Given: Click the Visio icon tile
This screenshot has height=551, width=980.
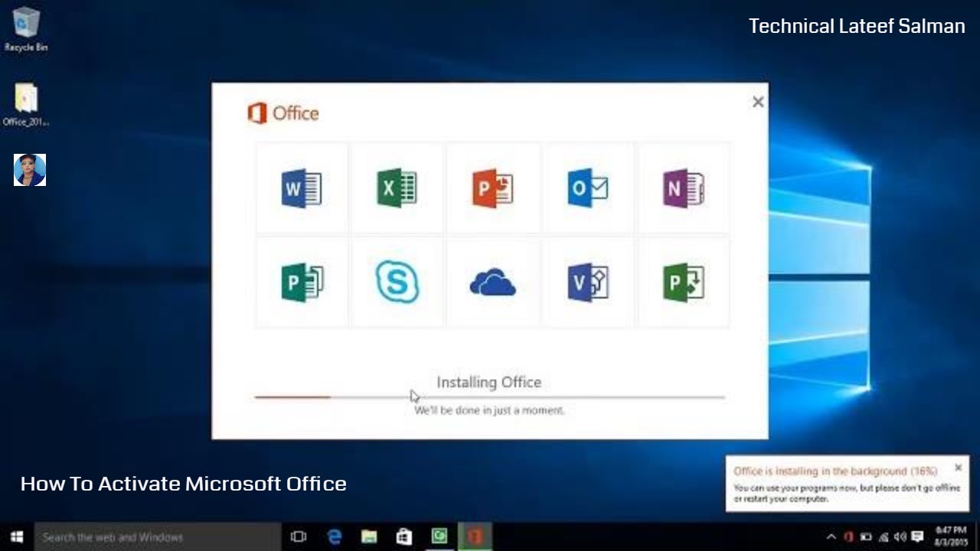Looking at the screenshot, I should (588, 282).
